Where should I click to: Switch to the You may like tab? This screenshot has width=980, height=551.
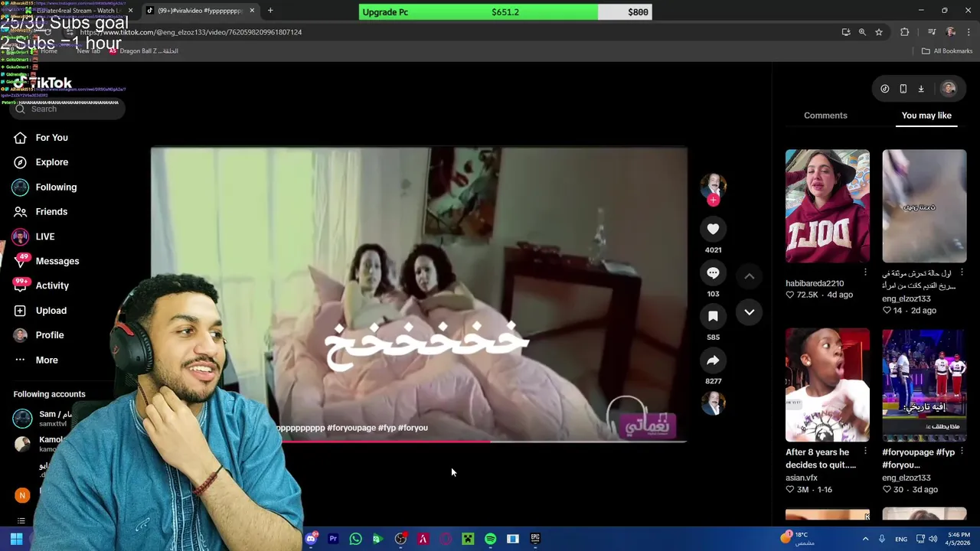926,116
